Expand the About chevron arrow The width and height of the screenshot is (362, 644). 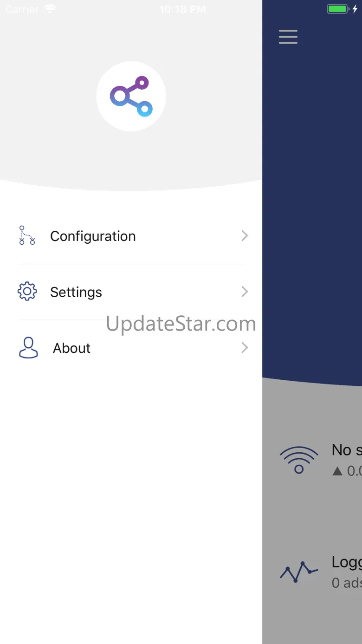[x=245, y=348]
